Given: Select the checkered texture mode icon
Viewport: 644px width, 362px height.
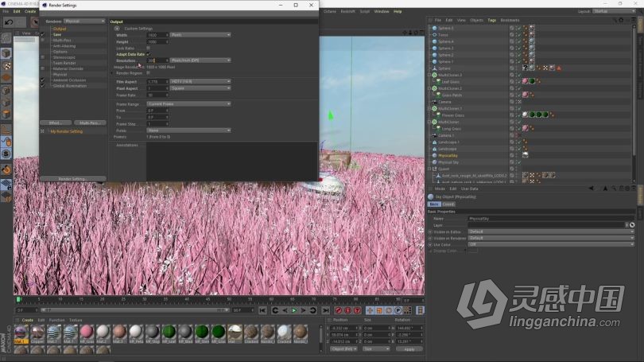Looking at the screenshot, I should pos(6,66).
